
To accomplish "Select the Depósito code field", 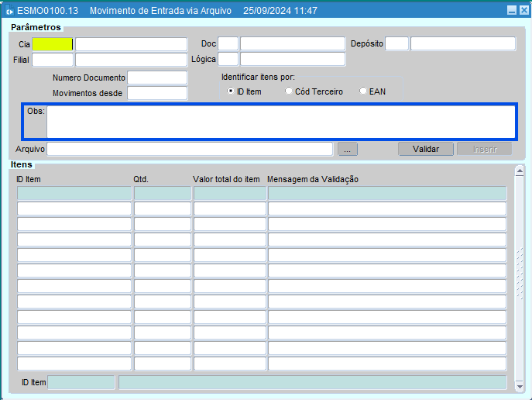I will (x=396, y=44).
